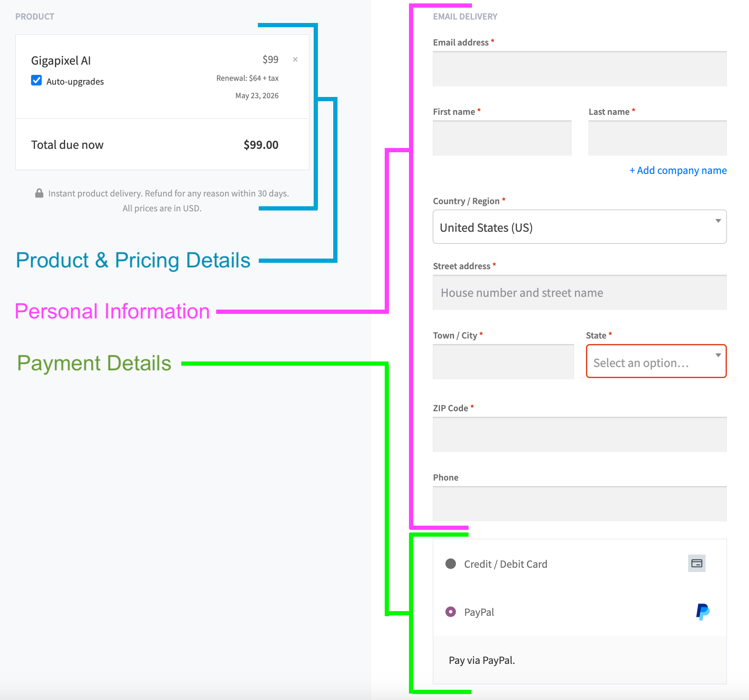Viewport: 749px width, 700px height.
Task: Click the Street address input
Action: pos(580,293)
